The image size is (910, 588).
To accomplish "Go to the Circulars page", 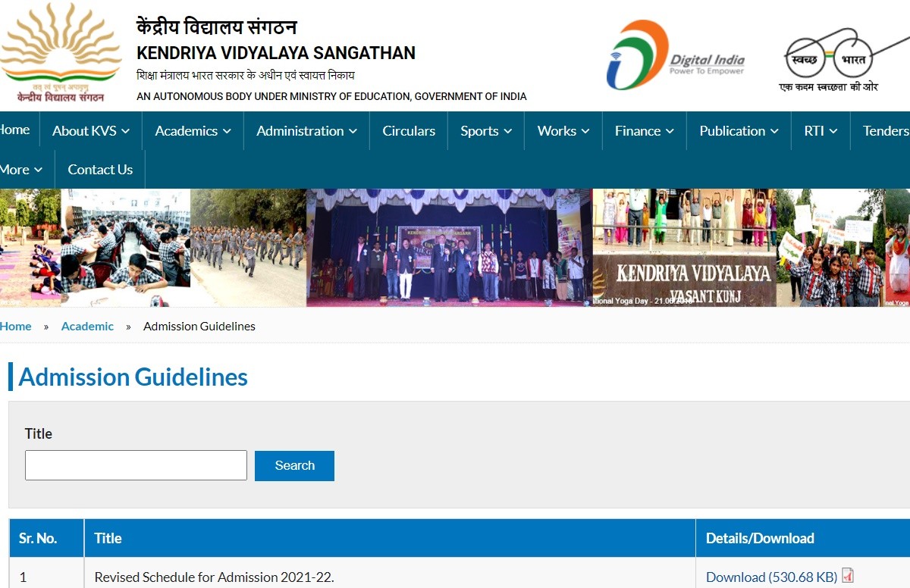I will point(409,131).
